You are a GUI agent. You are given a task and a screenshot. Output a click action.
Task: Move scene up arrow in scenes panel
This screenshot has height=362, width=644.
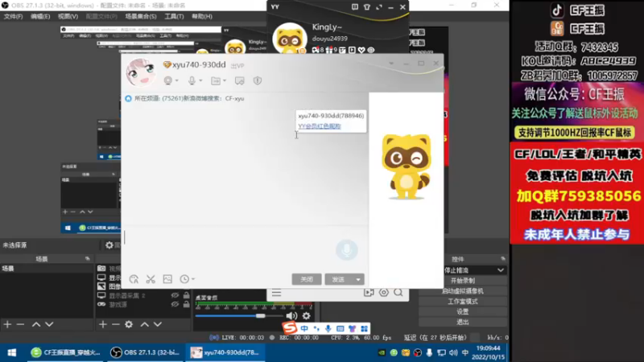pos(36,324)
